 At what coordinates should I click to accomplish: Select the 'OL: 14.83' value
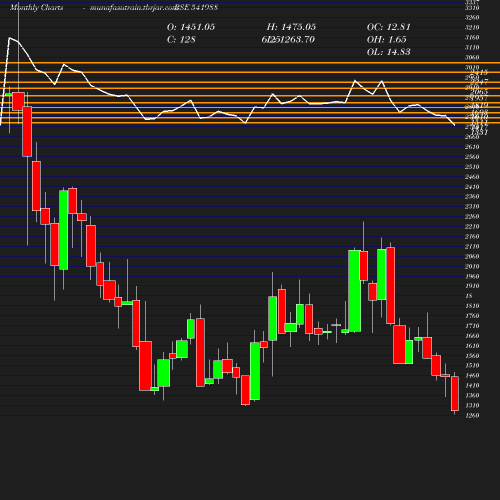coord(388,52)
